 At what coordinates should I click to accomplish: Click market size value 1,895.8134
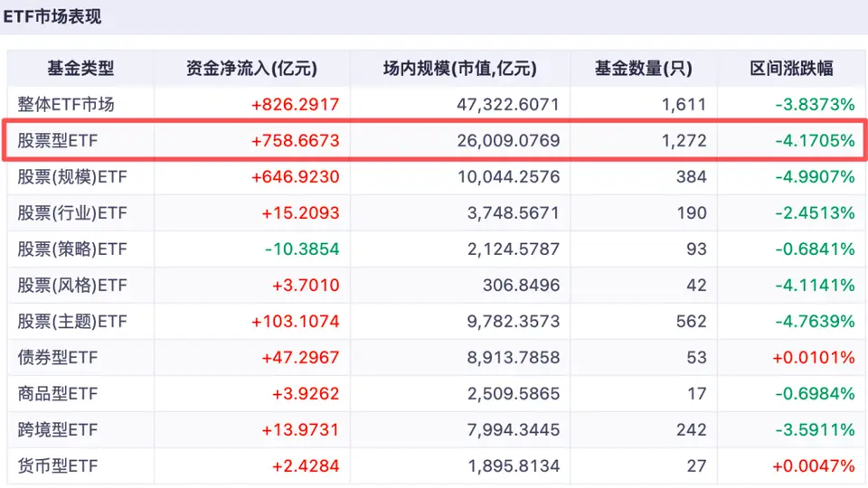pos(514,466)
